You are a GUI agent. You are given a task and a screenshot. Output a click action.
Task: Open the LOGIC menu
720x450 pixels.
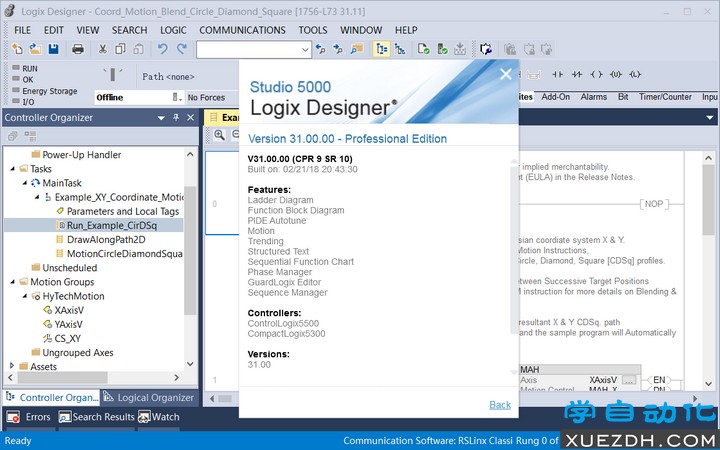coord(173,30)
